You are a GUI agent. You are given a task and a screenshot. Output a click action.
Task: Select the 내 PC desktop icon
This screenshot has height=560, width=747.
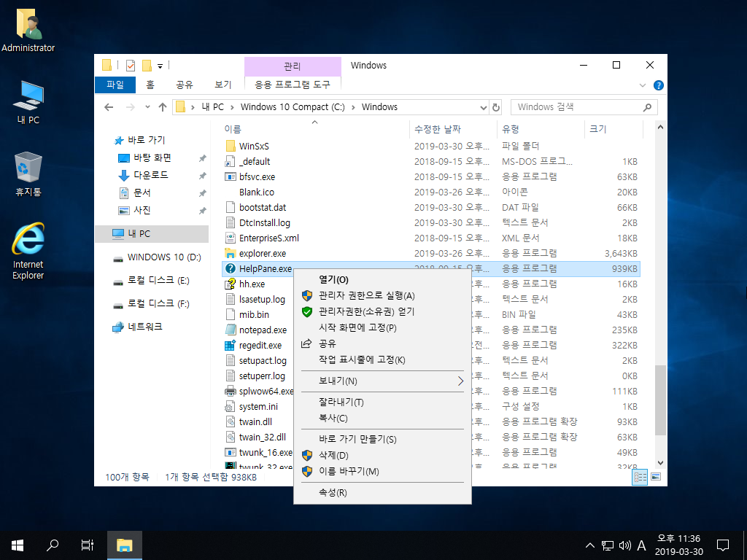coord(28,102)
